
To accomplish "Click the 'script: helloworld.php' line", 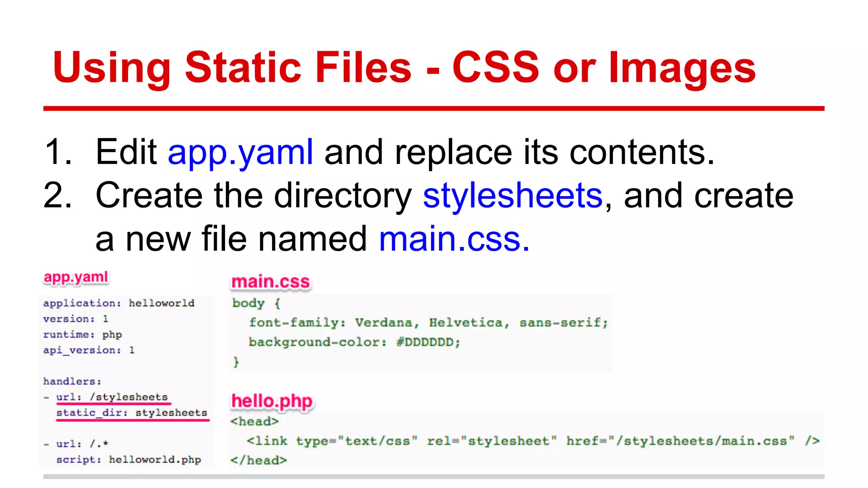I will pyautogui.click(x=128, y=460).
